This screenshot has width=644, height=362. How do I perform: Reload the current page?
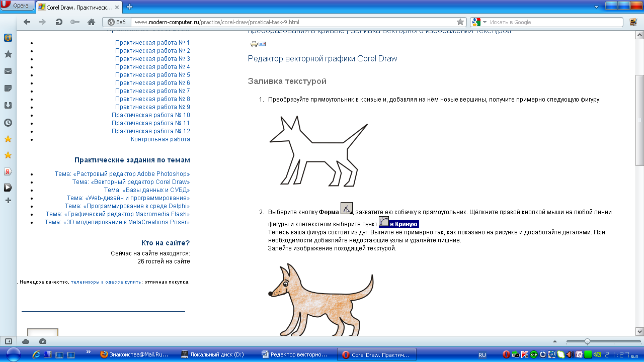tap(59, 22)
